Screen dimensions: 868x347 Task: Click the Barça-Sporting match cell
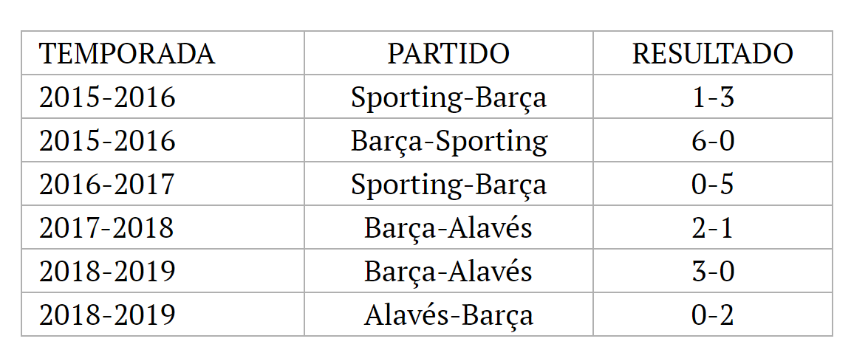(449, 140)
